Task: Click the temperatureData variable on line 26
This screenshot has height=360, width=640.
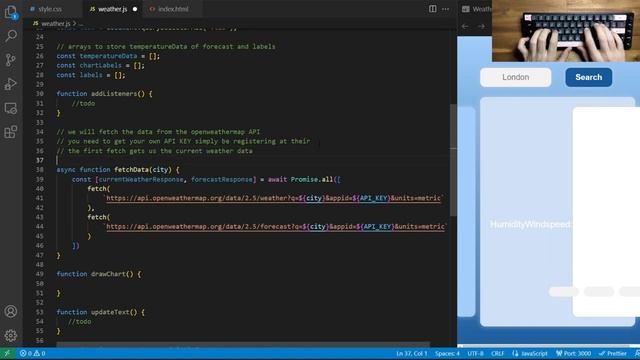Action: click(108, 56)
